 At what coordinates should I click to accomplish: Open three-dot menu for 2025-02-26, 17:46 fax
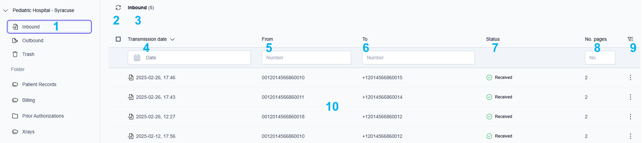click(630, 77)
